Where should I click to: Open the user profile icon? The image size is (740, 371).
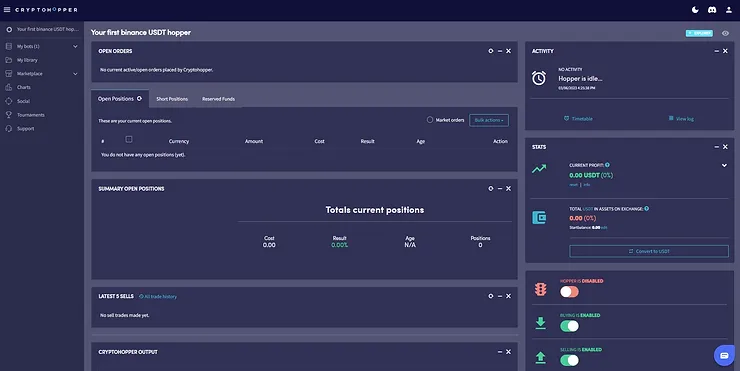click(729, 9)
